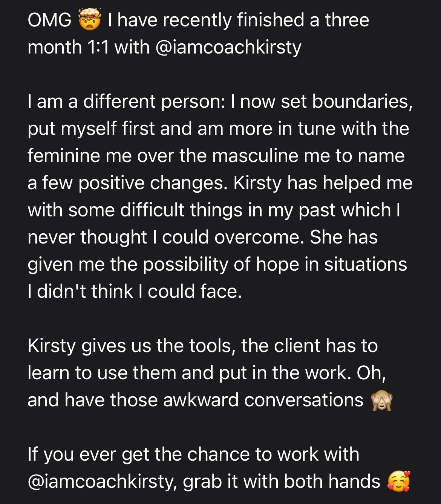
Task: Click the phrase 'awkward conversations'
Action: pos(263,400)
